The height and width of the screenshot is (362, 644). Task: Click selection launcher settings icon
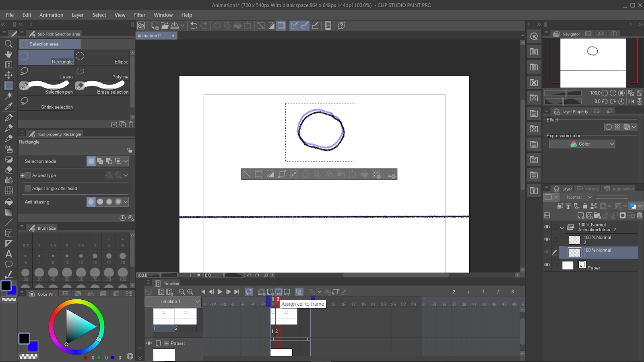[x=391, y=174]
